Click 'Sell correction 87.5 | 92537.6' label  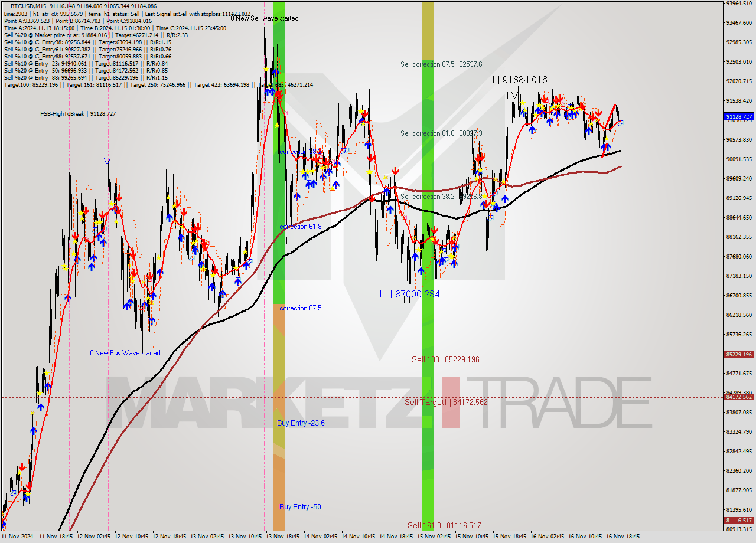(441, 64)
